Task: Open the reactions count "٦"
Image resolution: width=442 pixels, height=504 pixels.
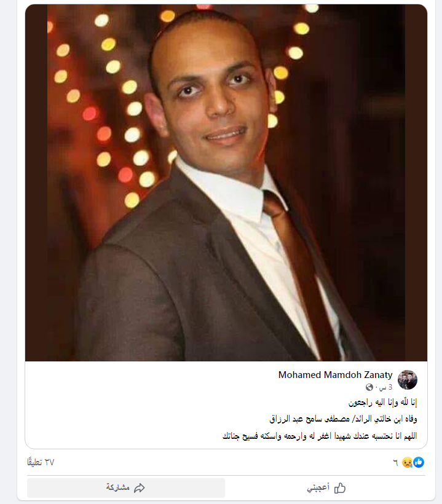Action: pyautogui.click(x=396, y=463)
